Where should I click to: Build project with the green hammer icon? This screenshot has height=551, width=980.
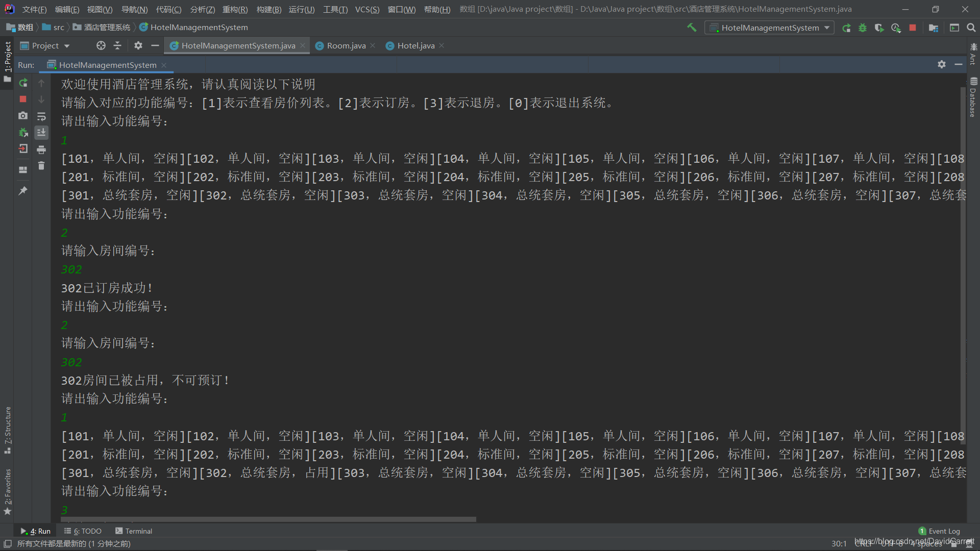692,28
